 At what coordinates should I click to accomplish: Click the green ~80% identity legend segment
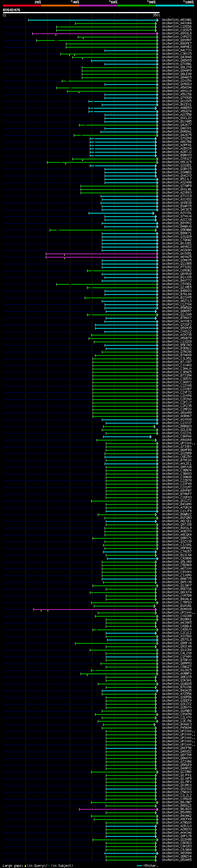[137, 6]
